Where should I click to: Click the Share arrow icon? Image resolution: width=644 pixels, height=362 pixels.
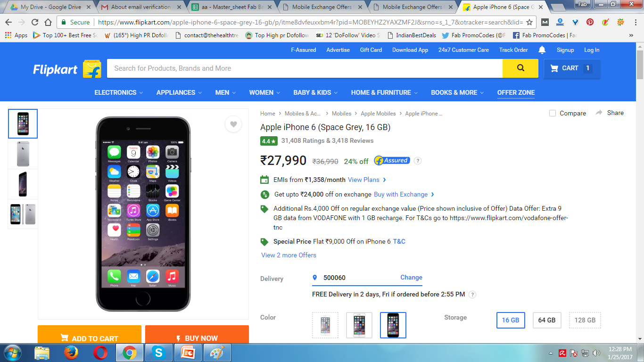tap(599, 113)
